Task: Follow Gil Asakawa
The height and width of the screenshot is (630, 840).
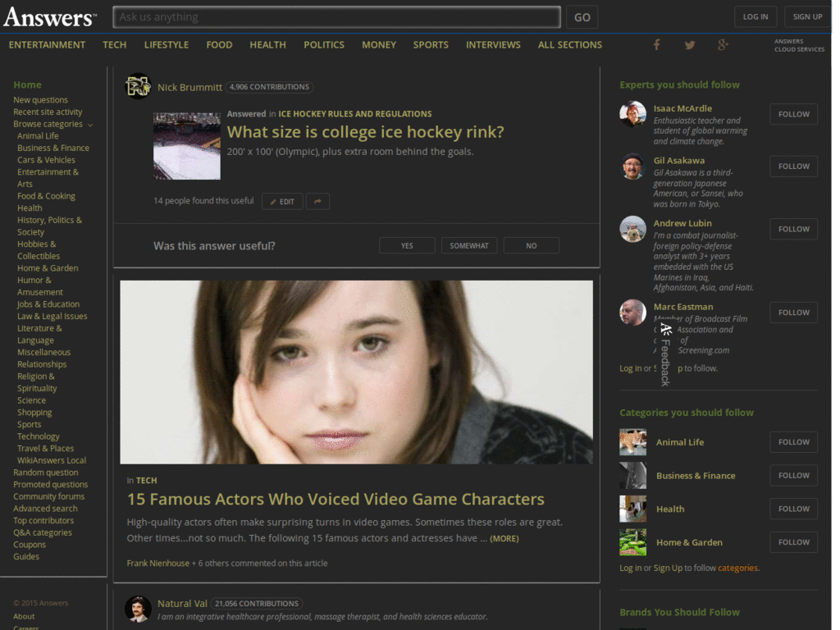Action: click(x=794, y=166)
